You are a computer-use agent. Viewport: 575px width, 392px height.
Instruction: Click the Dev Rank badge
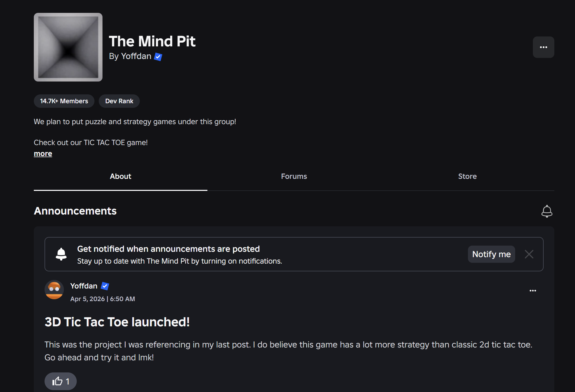[x=119, y=101]
